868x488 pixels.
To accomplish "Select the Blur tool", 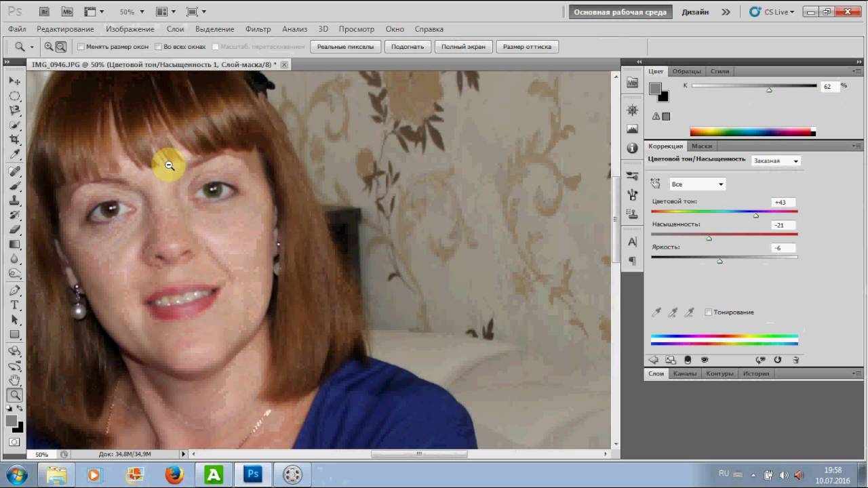I will point(14,260).
